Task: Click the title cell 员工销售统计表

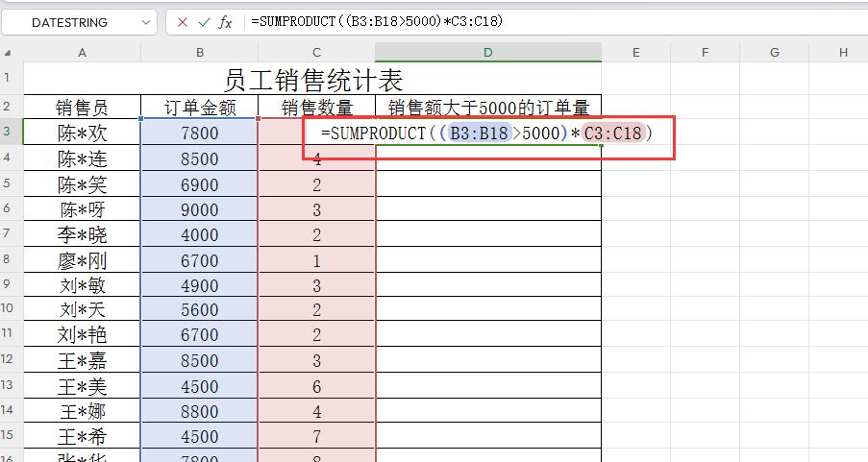Action: pyautogui.click(x=312, y=79)
